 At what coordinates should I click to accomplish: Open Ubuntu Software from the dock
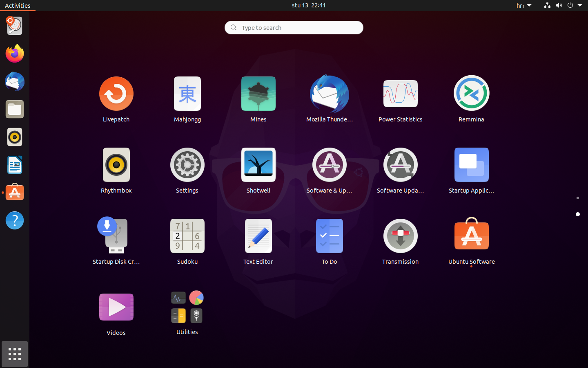point(15,193)
